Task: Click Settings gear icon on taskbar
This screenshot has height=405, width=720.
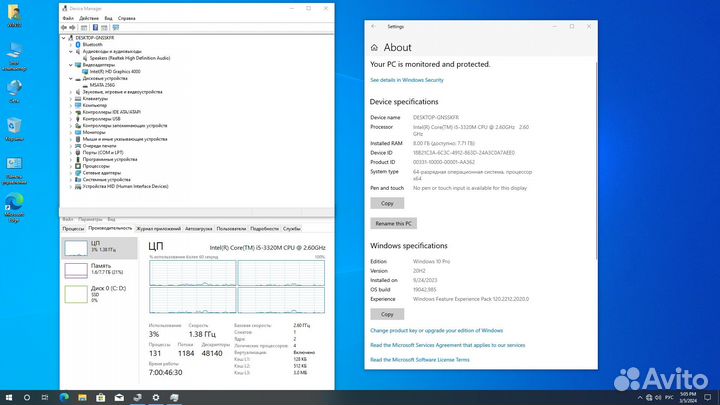Action: click(156, 398)
